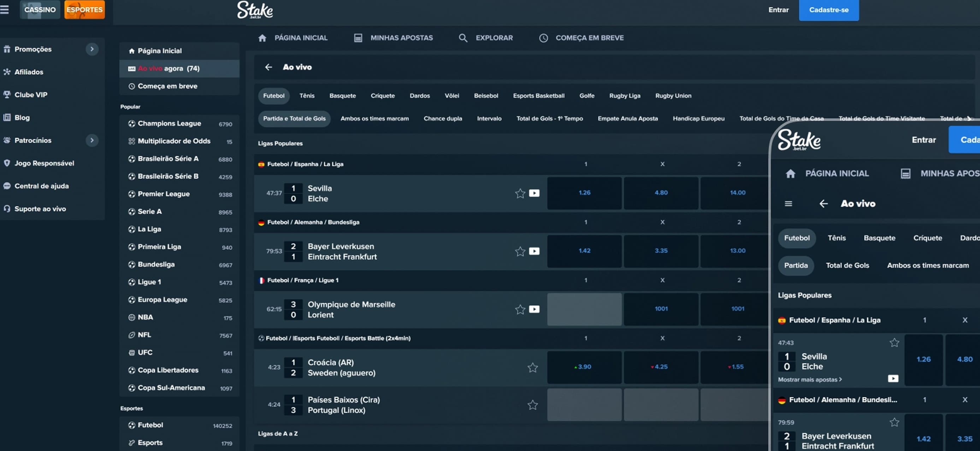Click the bet slip icon beside MINHAS APOSTAS in main nav
This screenshot has width=980, height=451.
click(x=358, y=38)
